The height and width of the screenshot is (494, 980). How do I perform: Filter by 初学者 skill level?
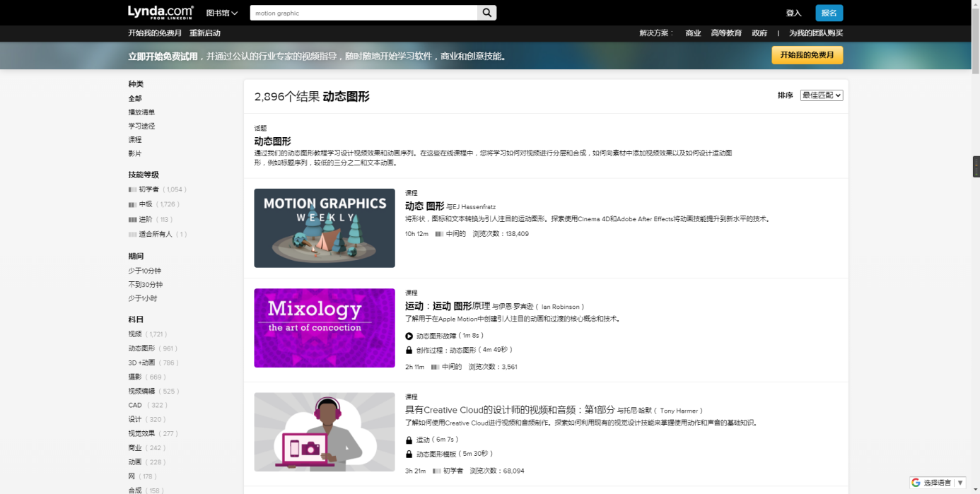[x=148, y=189]
